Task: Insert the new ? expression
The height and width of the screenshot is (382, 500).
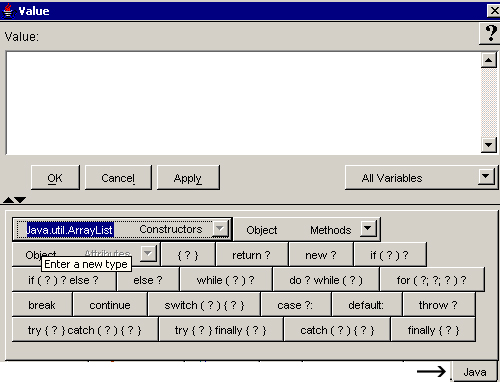Action: click(321, 255)
